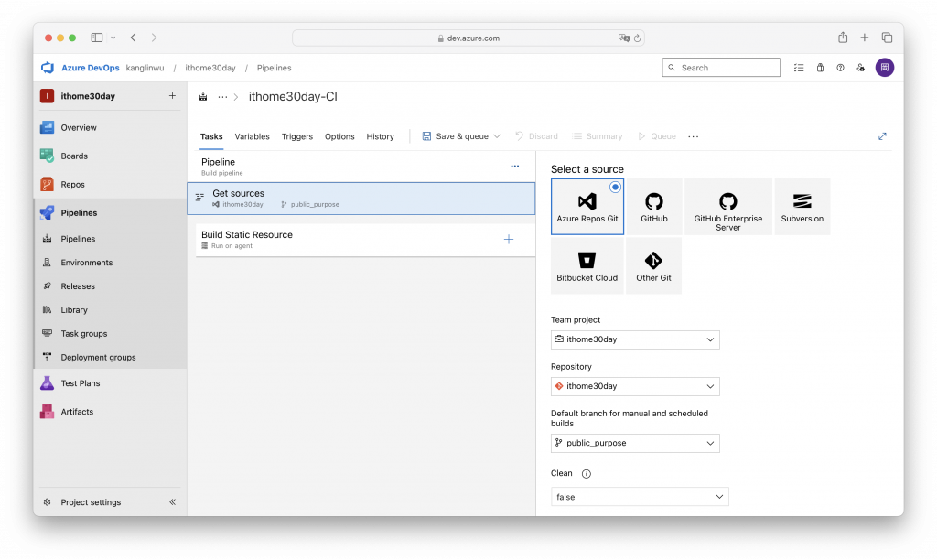937x560 pixels.
Task: Toggle full screen expand icon
Action: point(882,136)
